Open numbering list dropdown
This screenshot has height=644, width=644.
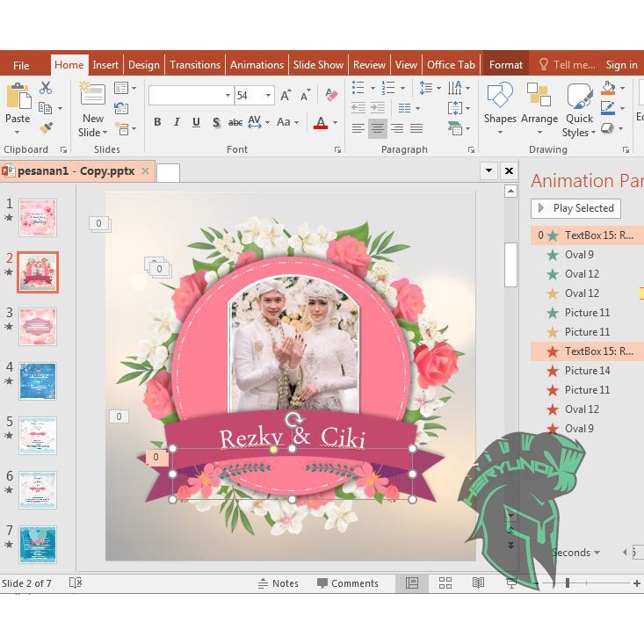[x=403, y=88]
